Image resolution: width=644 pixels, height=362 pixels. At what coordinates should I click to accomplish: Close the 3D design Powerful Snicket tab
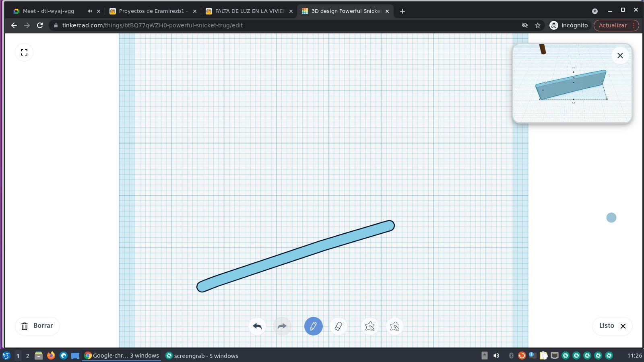click(387, 11)
